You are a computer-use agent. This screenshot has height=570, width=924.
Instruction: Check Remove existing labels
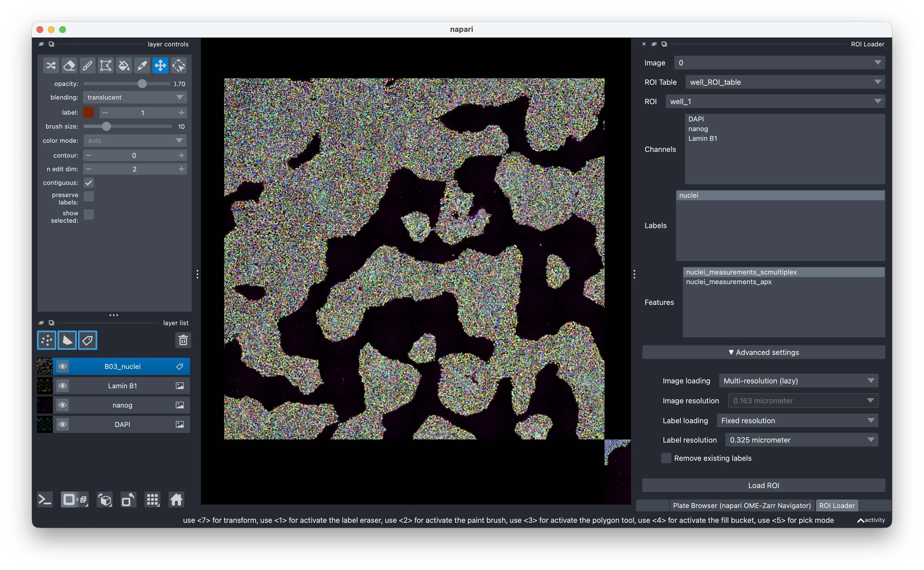click(666, 458)
